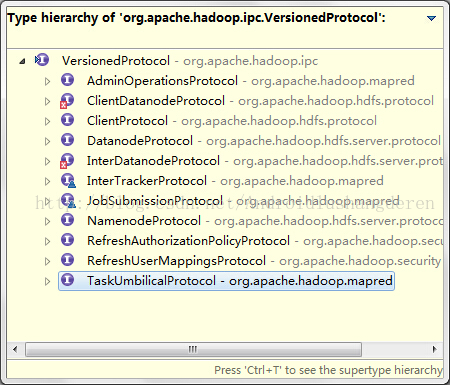This screenshot has height=385, width=450.
Task: Click the horizontal scrollbar right arrow
Action: pyautogui.click(x=434, y=349)
